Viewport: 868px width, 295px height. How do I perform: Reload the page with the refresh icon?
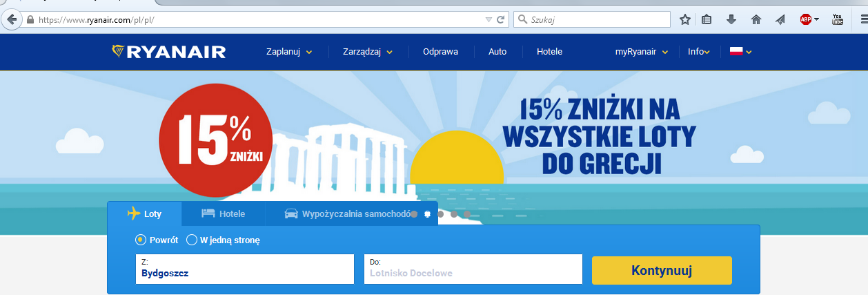click(x=501, y=19)
